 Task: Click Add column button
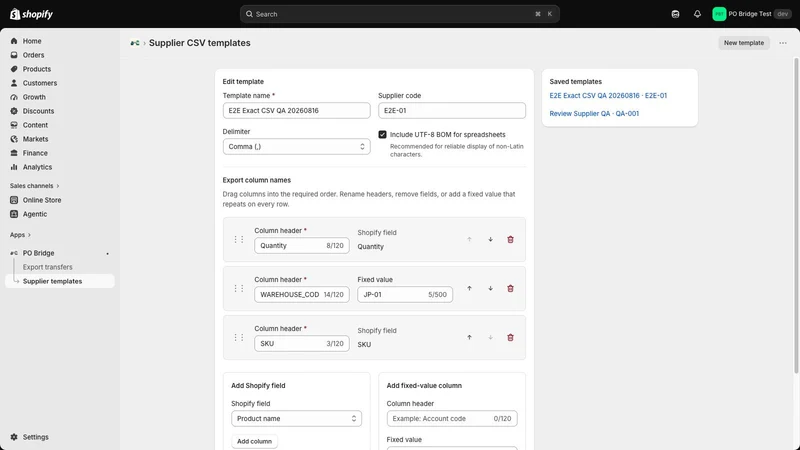click(254, 441)
